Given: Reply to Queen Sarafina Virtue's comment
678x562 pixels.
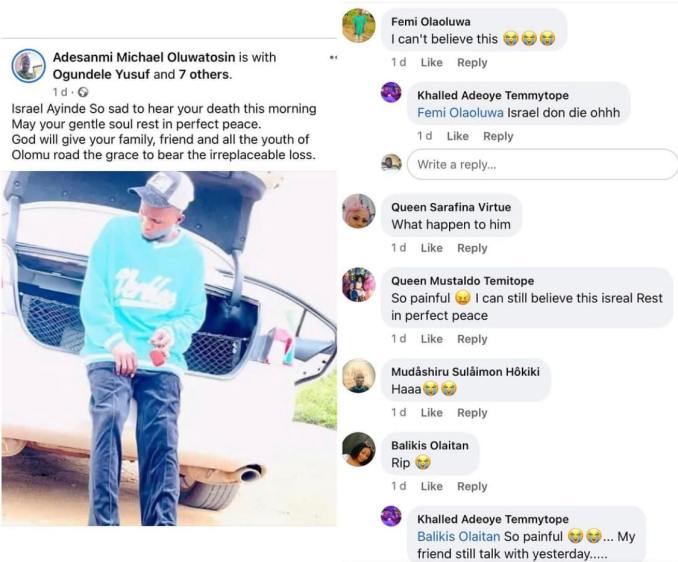Looking at the screenshot, I should (472, 248).
